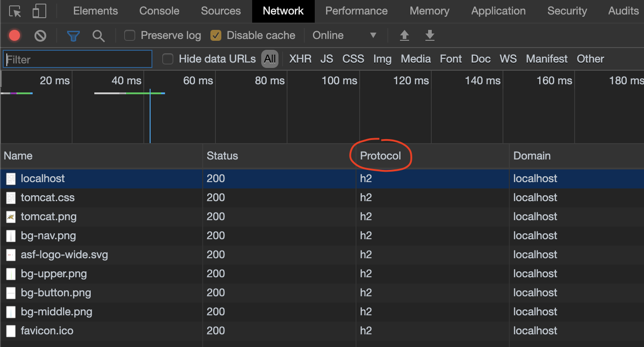This screenshot has height=347, width=644.
Task: Select the favicon.ico request
Action: pos(322,331)
